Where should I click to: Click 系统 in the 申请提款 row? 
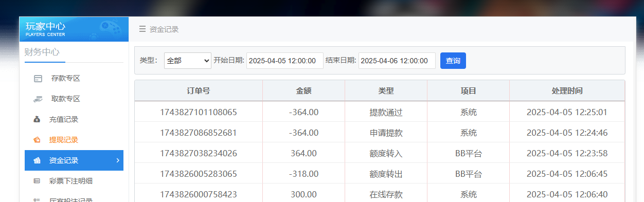[468, 133]
